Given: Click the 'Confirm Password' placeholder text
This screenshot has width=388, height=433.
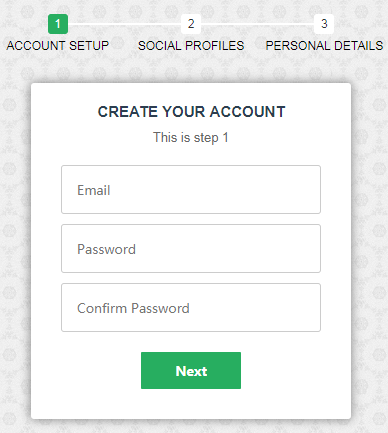Looking at the screenshot, I should tap(133, 308).
